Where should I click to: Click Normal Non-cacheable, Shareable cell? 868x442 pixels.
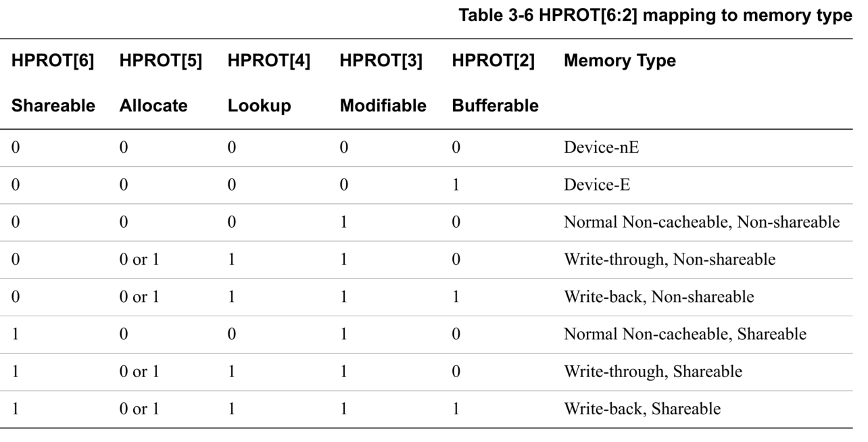coord(685,335)
